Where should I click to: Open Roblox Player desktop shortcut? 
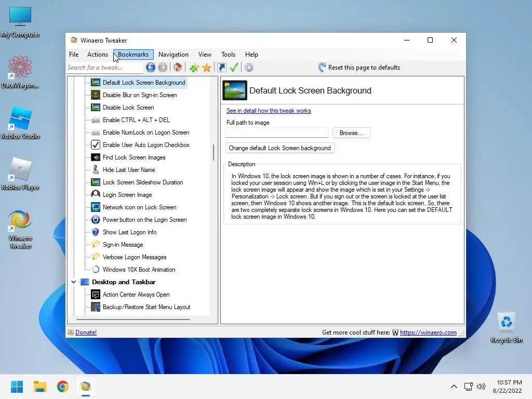click(x=20, y=174)
